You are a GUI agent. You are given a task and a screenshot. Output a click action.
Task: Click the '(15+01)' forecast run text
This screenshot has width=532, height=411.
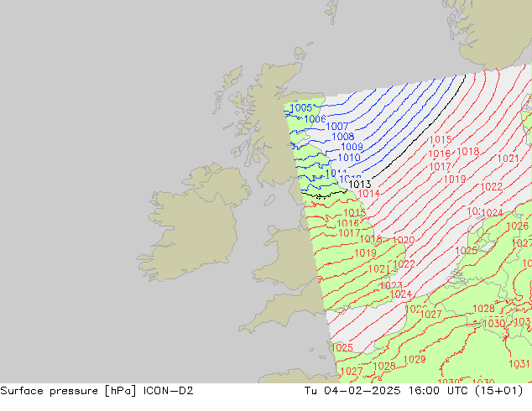point(499,391)
